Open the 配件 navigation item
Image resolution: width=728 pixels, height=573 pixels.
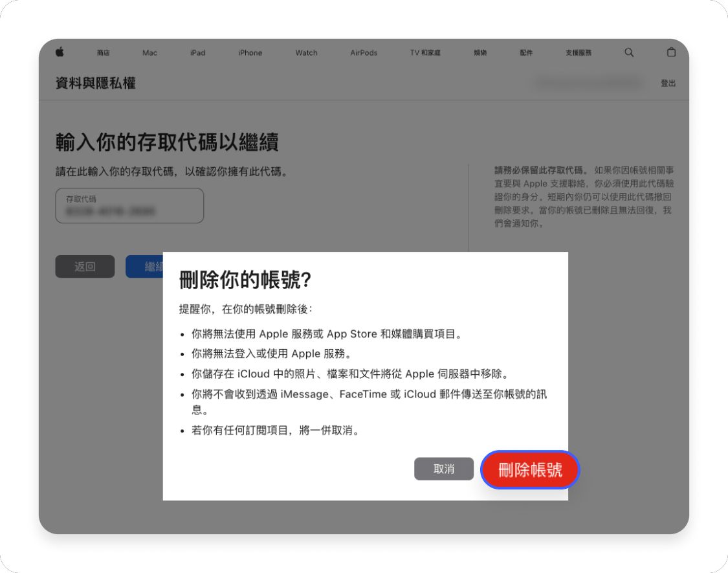pos(526,52)
